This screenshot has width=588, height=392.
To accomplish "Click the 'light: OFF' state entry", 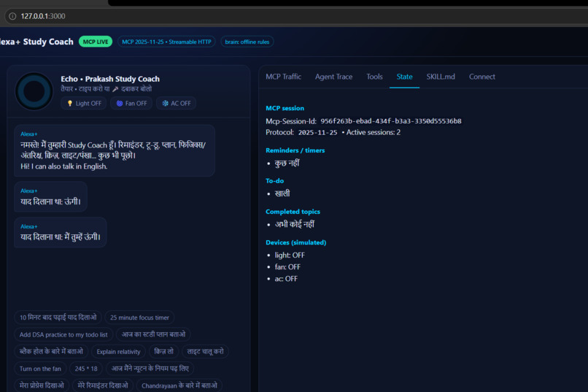I will point(290,255).
